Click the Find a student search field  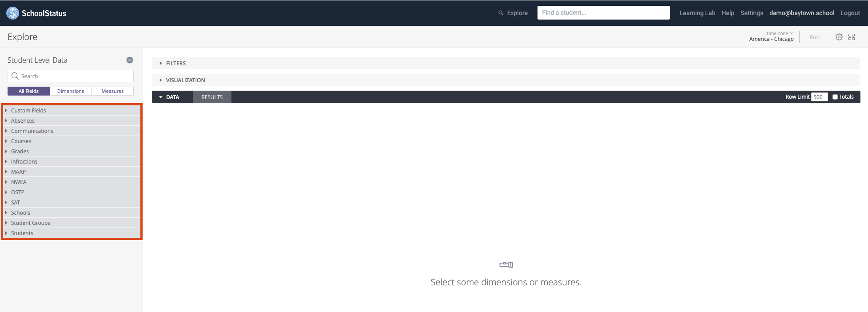point(604,12)
